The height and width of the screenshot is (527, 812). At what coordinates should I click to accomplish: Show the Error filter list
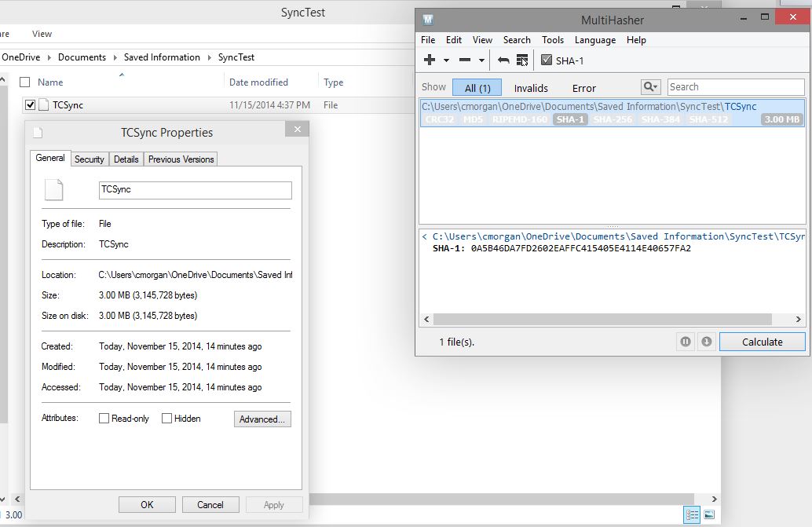coord(583,88)
